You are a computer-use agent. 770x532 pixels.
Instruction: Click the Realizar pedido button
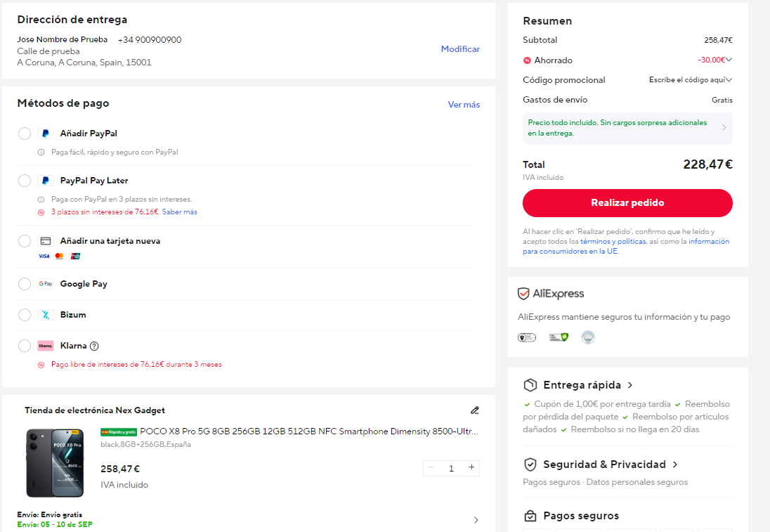pos(627,203)
